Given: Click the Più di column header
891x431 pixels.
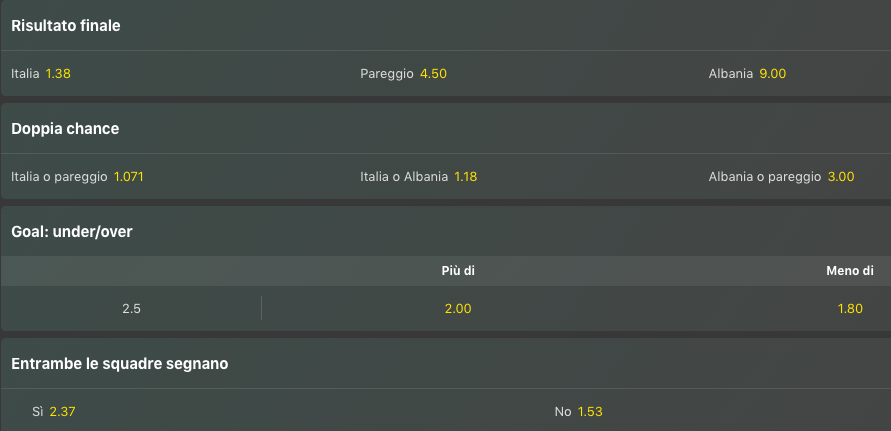Looking at the screenshot, I should pyautogui.click(x=458, y=271).
